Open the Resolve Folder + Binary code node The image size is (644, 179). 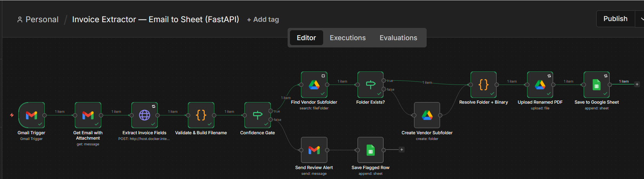(484, 85)
